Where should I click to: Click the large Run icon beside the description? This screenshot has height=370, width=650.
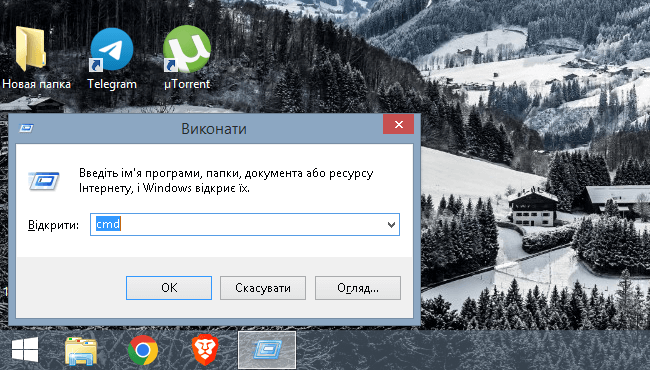click(44, 181)
